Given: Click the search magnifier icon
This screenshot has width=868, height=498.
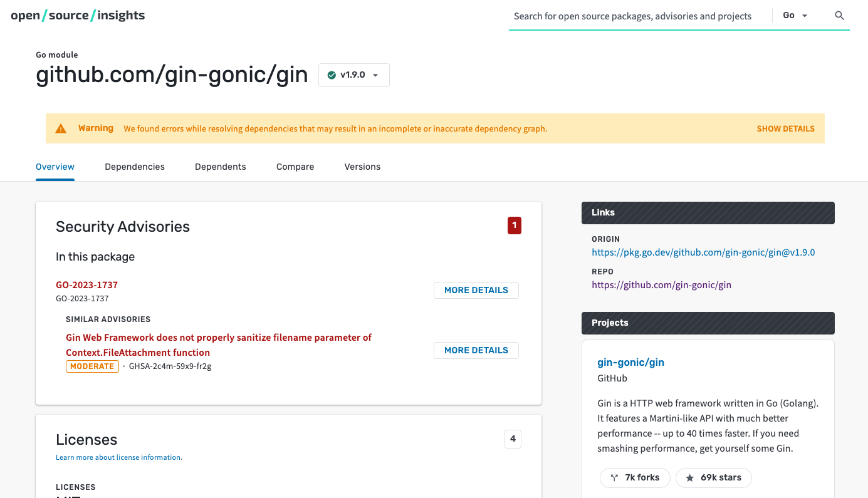Looking at the screenshot, I should click(x=839, y=16).
